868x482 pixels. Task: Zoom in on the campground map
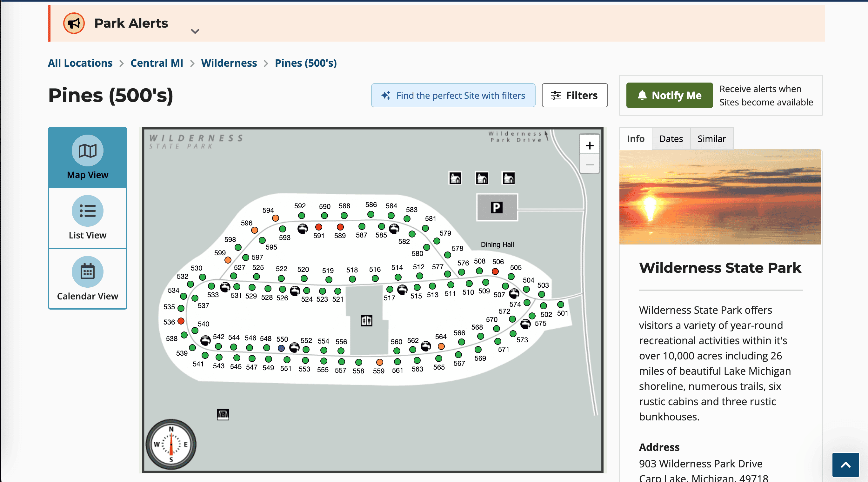(x=589, y=145)
